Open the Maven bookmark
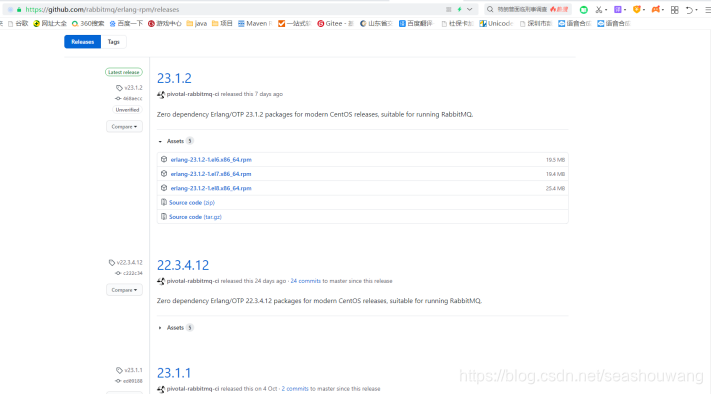Viewport: 712px width, 394px height. pos(255,24)
